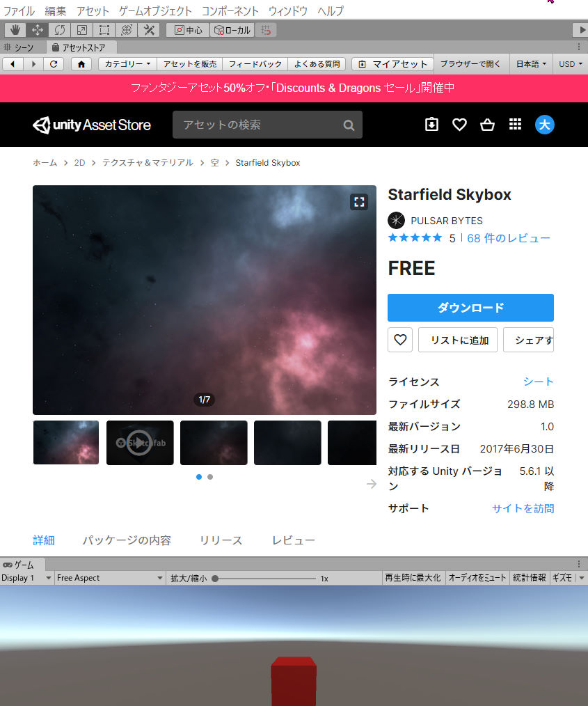Toggle オーディオをミュート
Image resolution: width=588 pixels, height=706 pixels.
click(477, 578)
